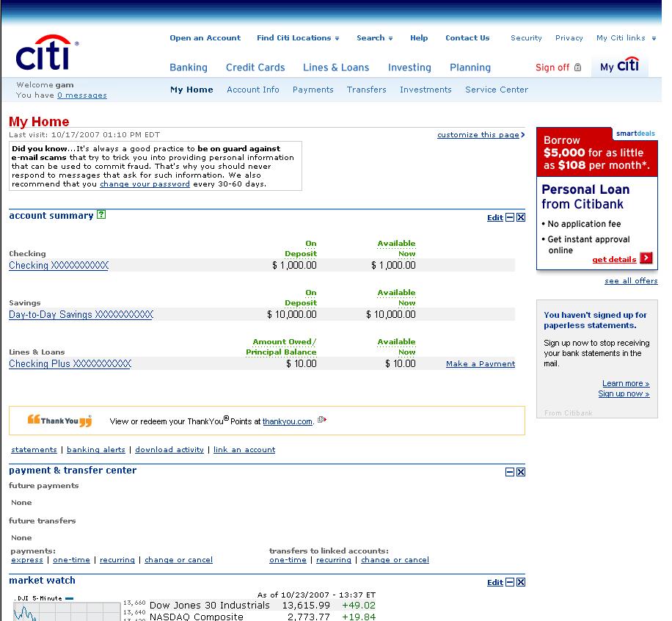Click recurring under transfers to linked accounts
The width and height of the screenshot is (672, 621).
pos(333,559)
